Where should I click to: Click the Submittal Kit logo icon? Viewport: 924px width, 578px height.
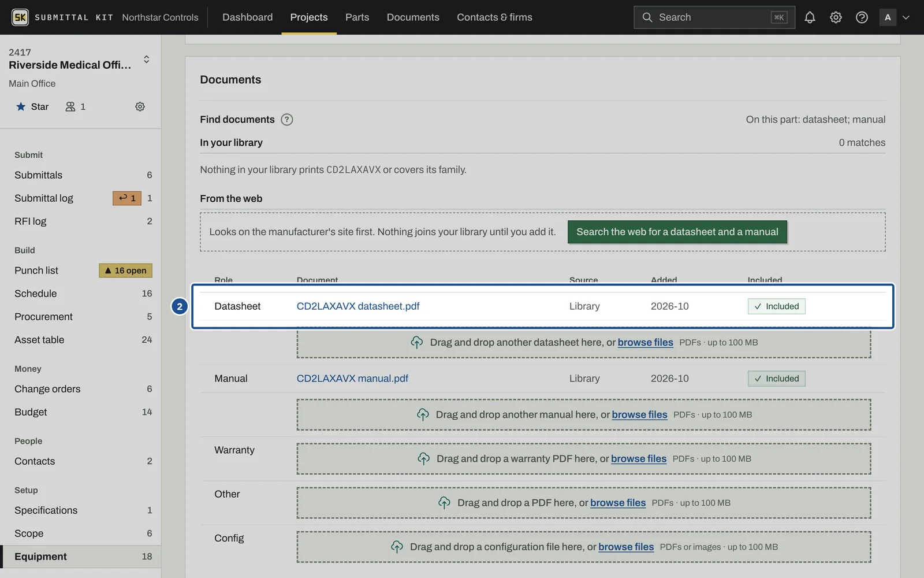point(20,17)
